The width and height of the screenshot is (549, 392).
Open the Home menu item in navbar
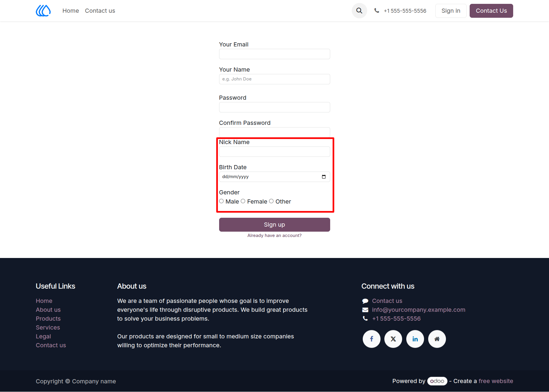pos(71,11)
